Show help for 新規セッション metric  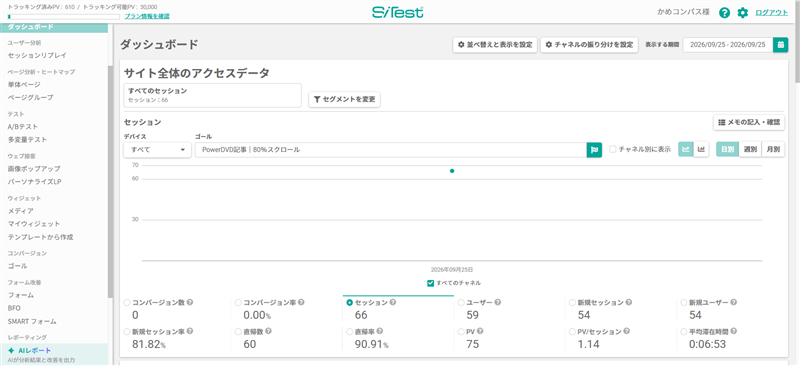point(630,302)
